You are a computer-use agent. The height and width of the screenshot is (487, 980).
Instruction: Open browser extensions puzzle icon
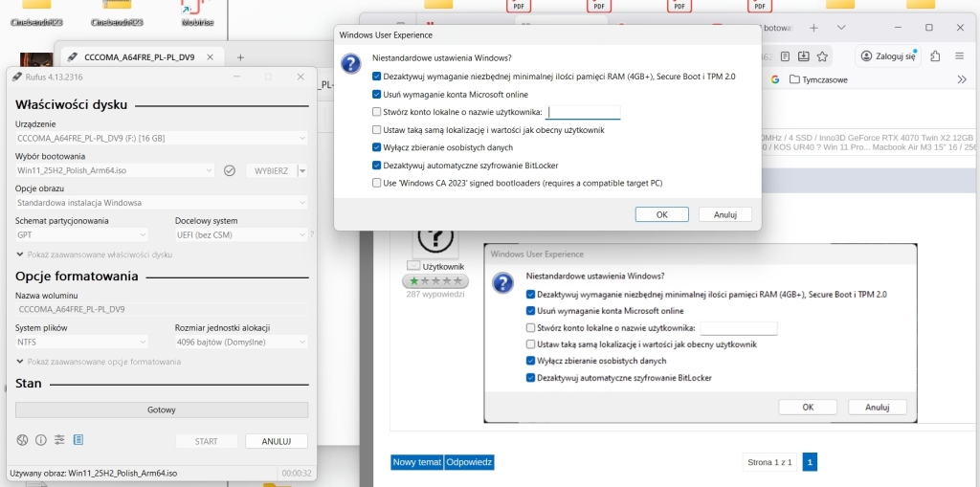(935, 55)
